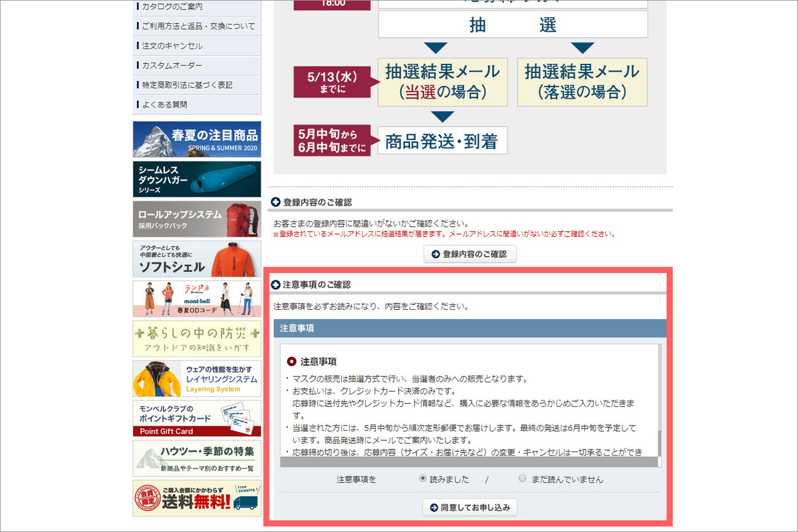Open よくある質問 sidebar link
The height and width of the screenshot is (532, 798).
point(197,104)
